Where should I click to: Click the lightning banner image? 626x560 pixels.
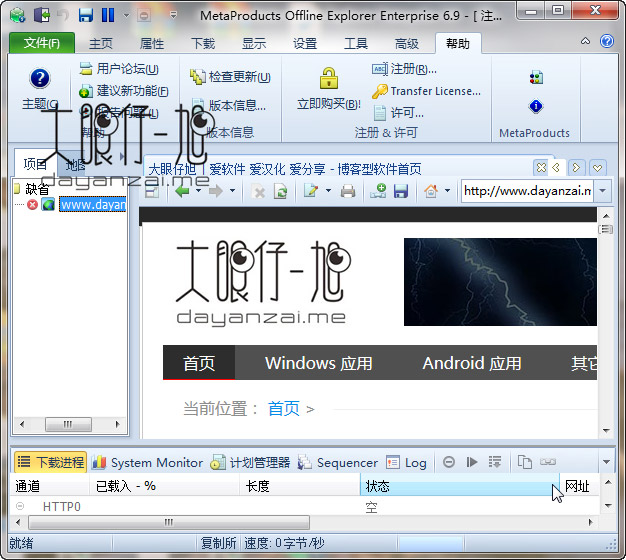tap(500, 282)
